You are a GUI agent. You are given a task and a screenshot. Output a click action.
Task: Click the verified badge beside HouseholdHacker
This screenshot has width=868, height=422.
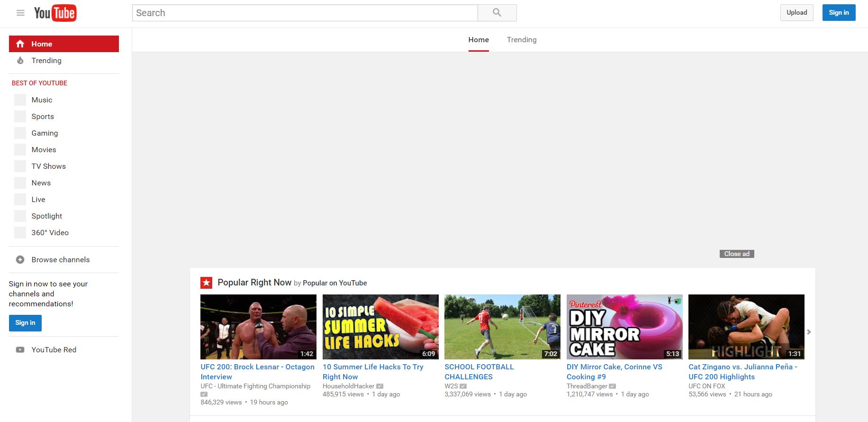point(380,386)
